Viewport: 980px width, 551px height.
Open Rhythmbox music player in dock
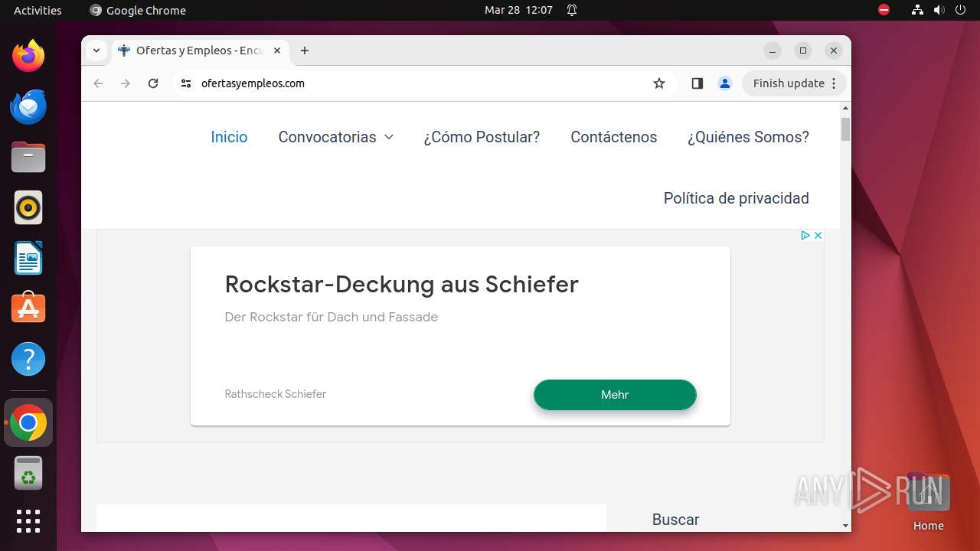coord(28,207)
